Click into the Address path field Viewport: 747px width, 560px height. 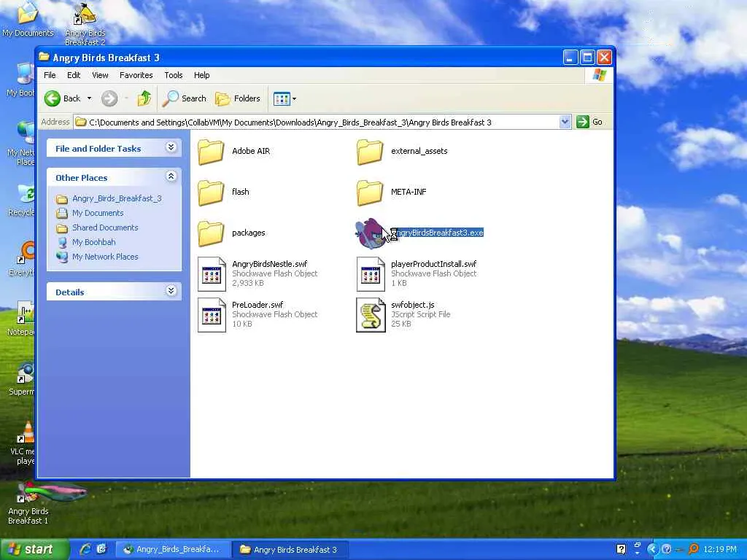pyautogui.click(x=317, y=122)
